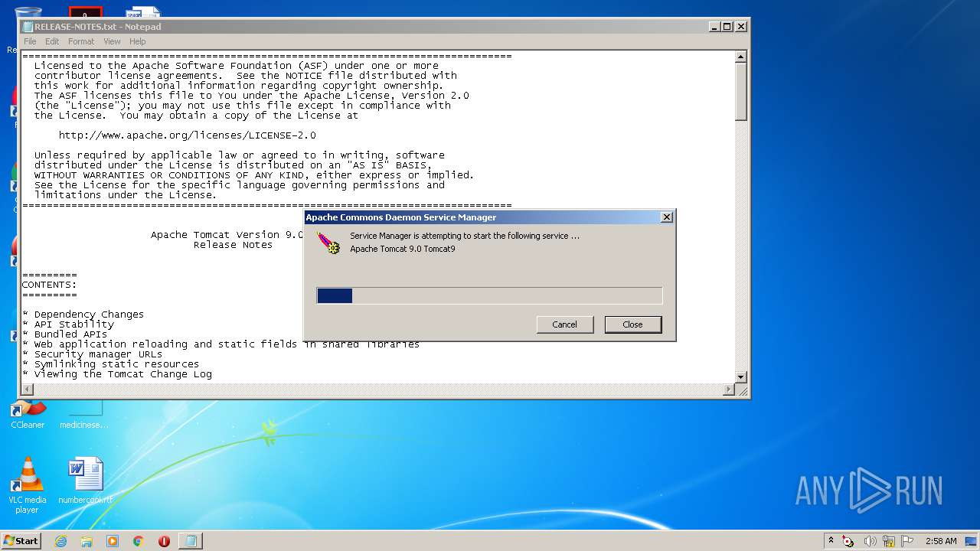Click Notepad's vertical scrollbar down arrow
Screen dimensions: 980x551
[x=740, y=377]
